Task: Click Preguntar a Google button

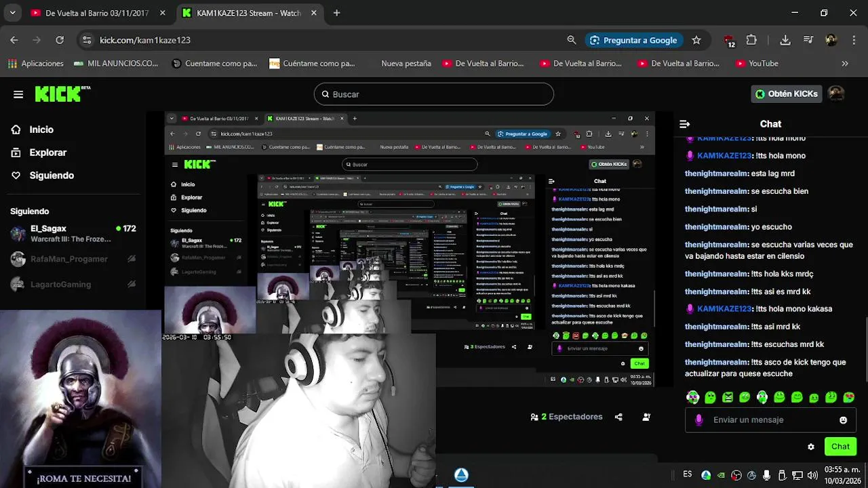Action: (x=633, y=40)
